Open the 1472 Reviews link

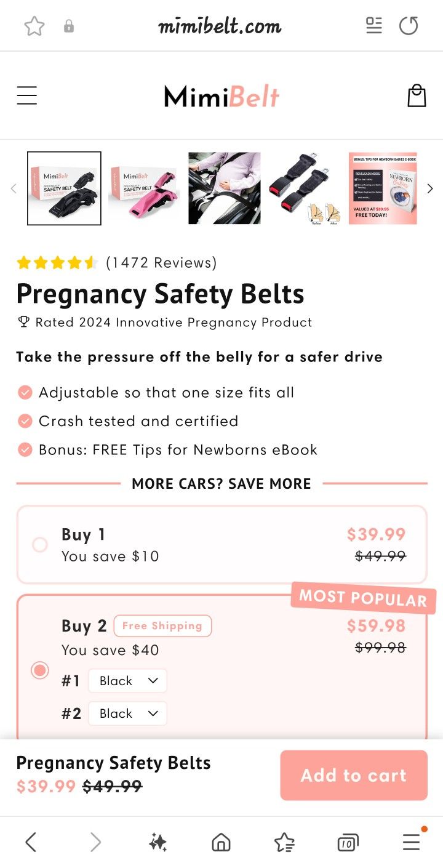click(x=161, y=263)
